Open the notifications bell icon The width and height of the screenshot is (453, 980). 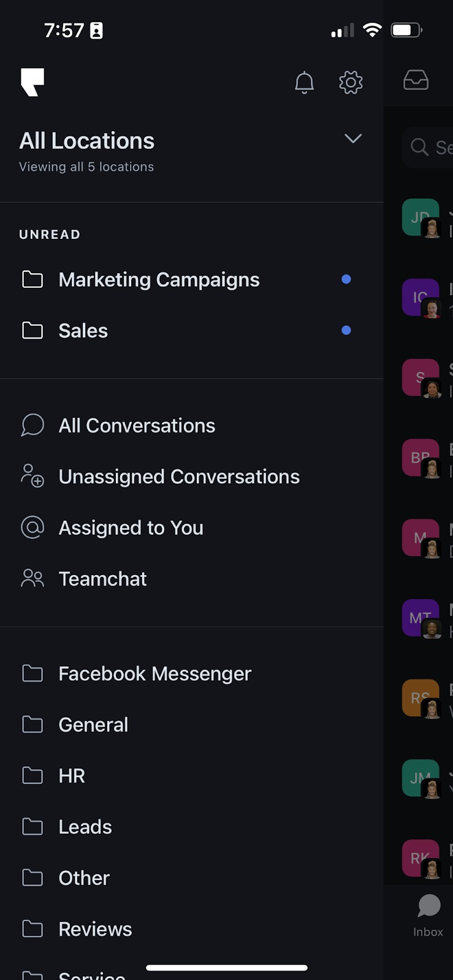coord(304,82)
